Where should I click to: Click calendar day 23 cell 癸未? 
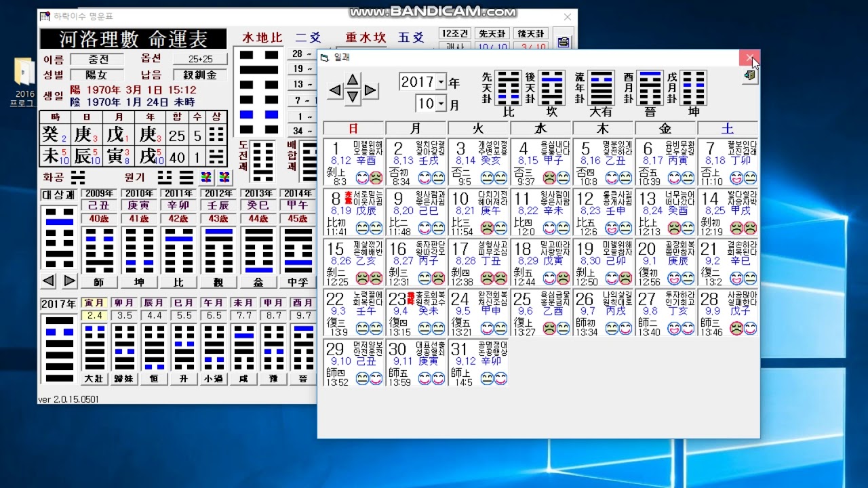point(416,313)
